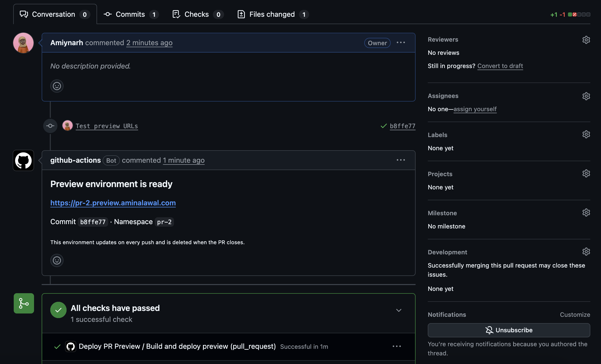
Task: Click the diffstat colored blocks indicator
Action: click(x=579, y=14)
